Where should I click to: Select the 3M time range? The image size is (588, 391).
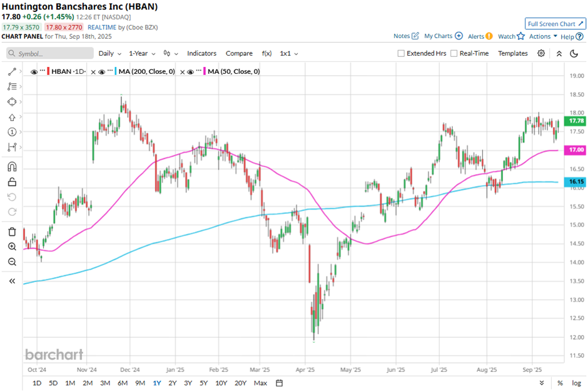(105, 383)
